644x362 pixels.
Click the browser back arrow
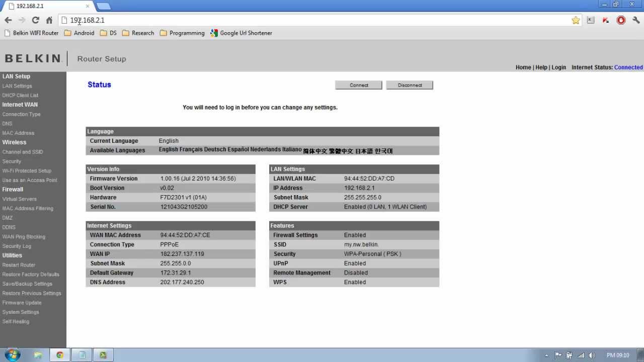coord(8,20)
